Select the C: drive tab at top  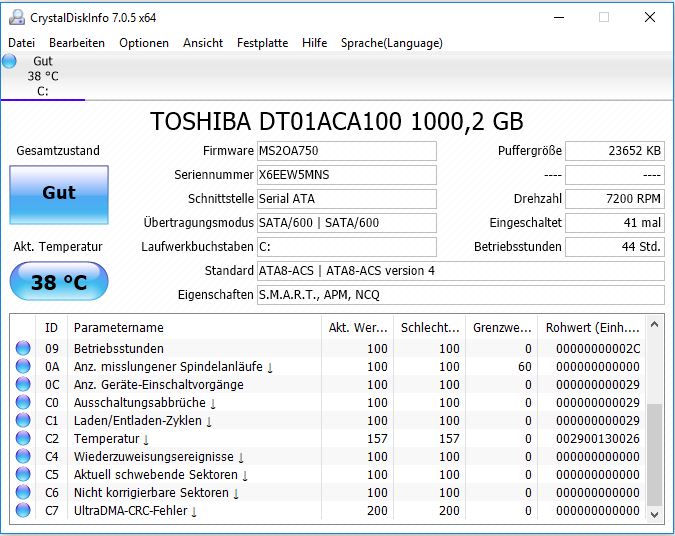tap(42, 76)
